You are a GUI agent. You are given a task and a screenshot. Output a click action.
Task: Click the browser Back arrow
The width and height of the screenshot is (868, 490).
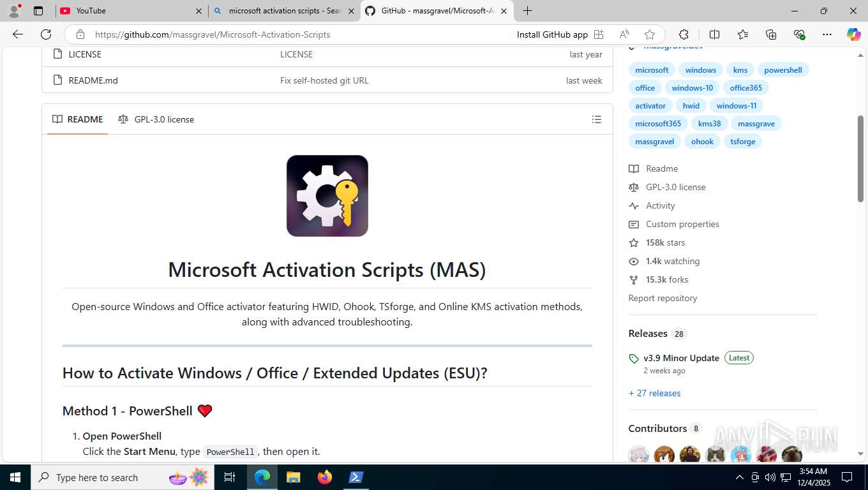pyautogui.click(x=18, y=34)
